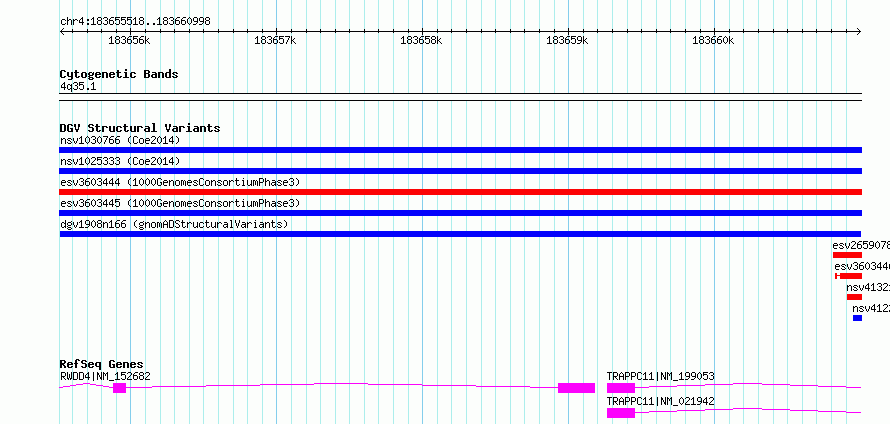Image resolution: width=890 pixels, height=424 pixels.
Task: Select the RWDD4|NM_152682 gene label
Action: 106,376
